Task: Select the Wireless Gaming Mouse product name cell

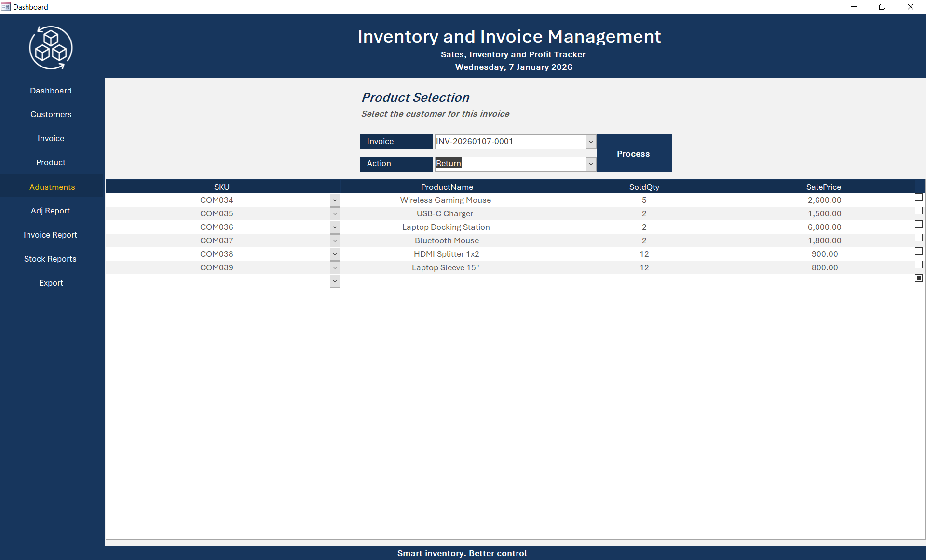Action: pos(446,200)
